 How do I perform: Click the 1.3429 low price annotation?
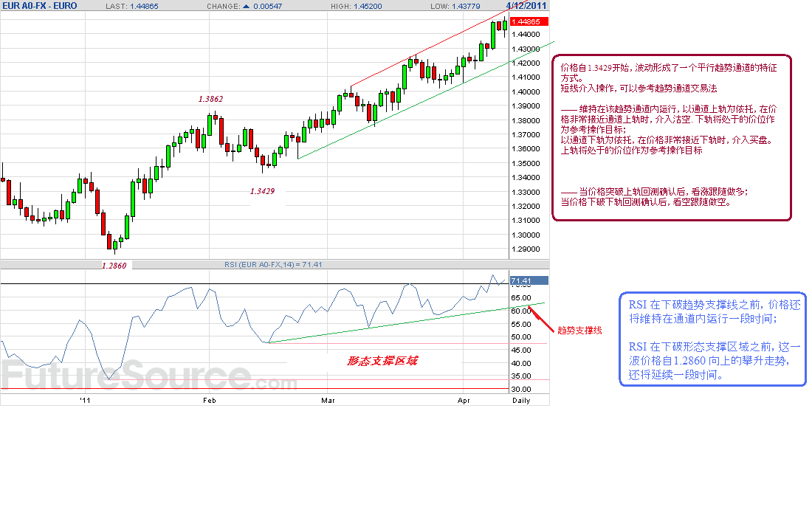pyautogui.click(x=262, y=191)
